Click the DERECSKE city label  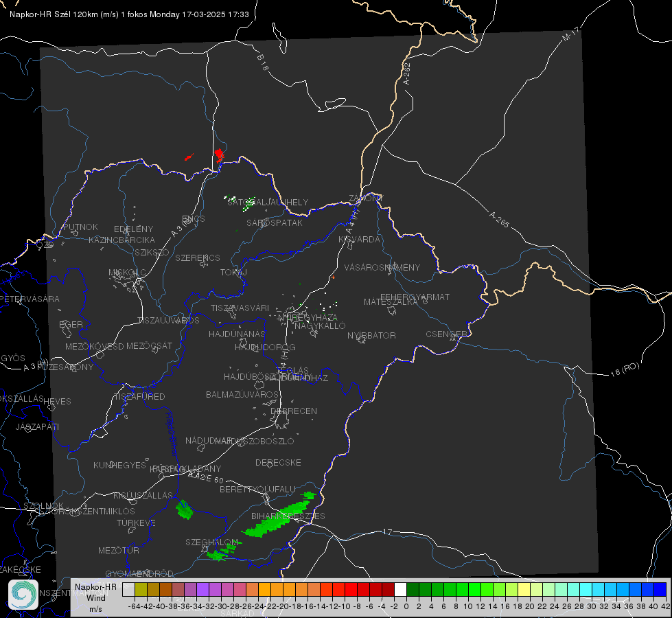[x=278, y=462]
